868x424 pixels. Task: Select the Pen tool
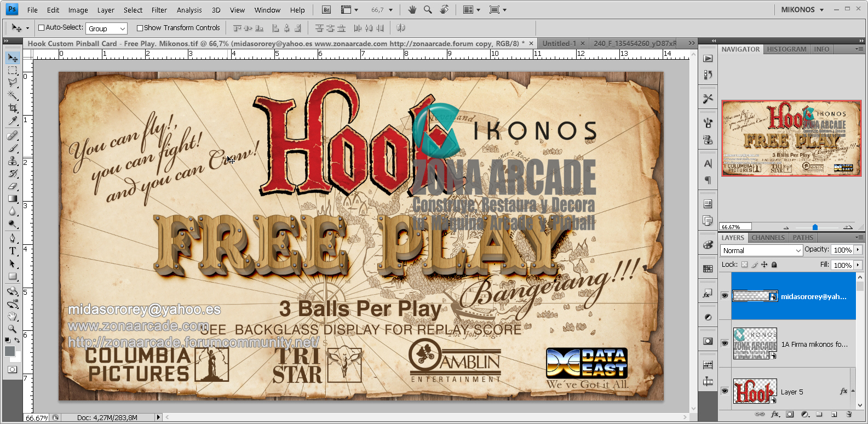click(13, 238)
